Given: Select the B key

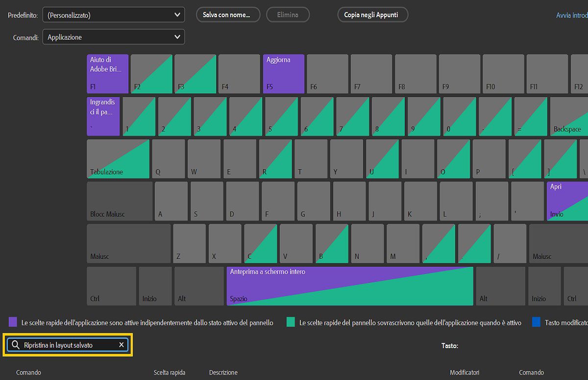Looking at the screenshot, I should pos(332,244).
